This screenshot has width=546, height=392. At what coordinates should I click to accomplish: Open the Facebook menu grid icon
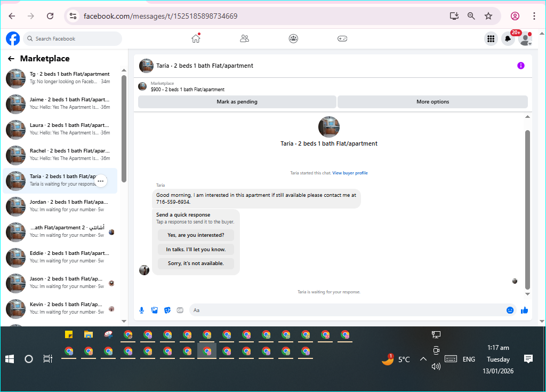coord(491,39)
